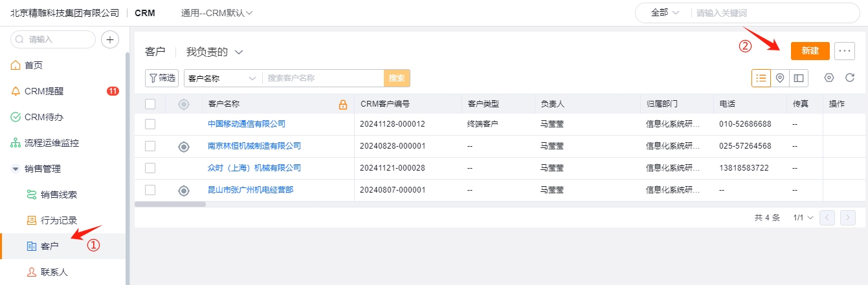This screenshot has width=868, height=285.
Task: Click 新建 to create customer
Action: click(810, 50)
